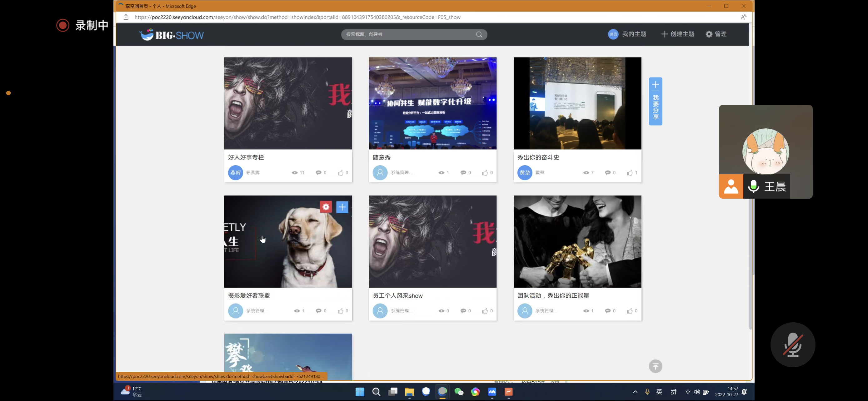The width and height of the screenshot is (868, 401).
Task: Click comment icon on 秀出你的奋斗史
Action: [x=607, y=173]
